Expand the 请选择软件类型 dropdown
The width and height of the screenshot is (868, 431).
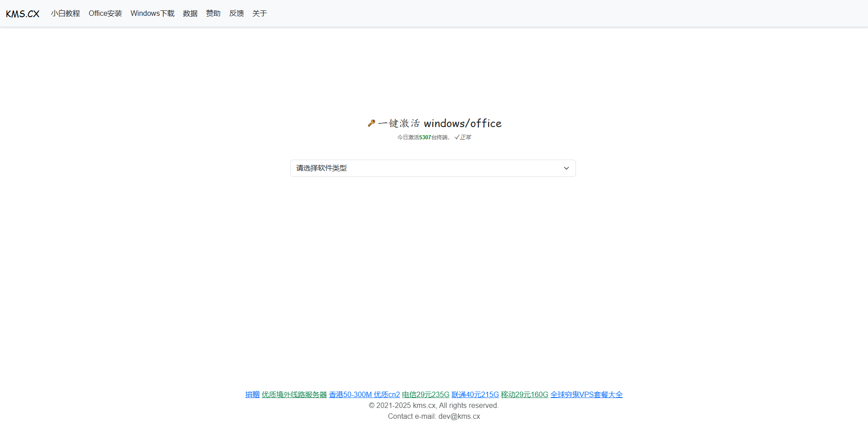pos(433,168)
